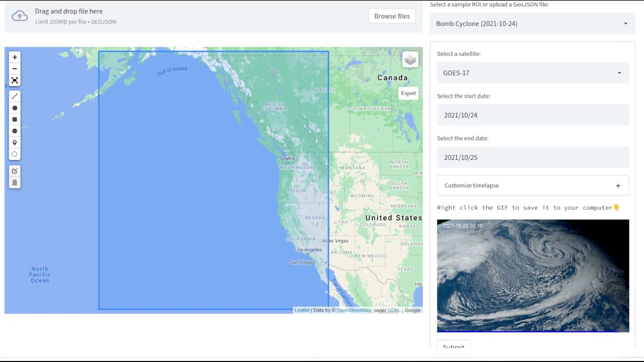Zoom in on the map
Image resolution: width=644 pixels, height=362 pixels.
tap(15, 57)
